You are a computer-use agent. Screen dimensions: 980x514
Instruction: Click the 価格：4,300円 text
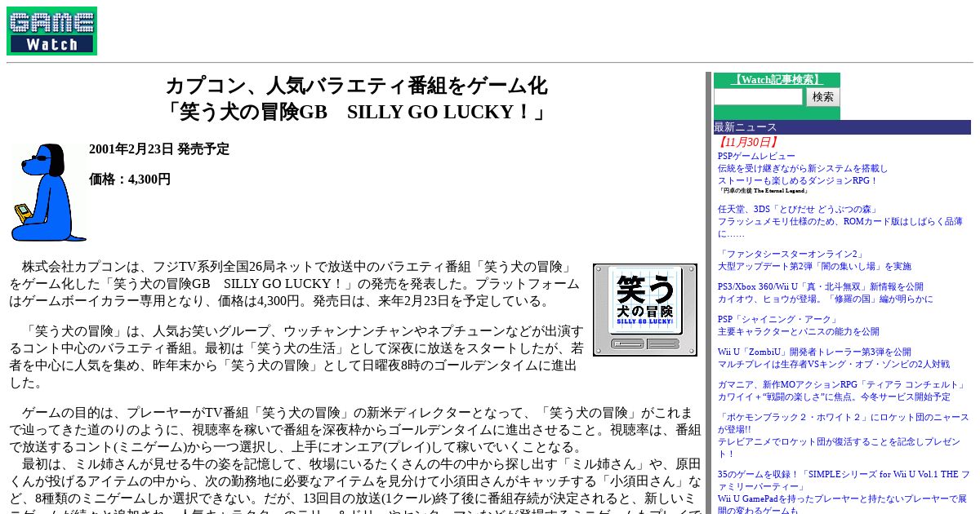click(x=130, y=179)
